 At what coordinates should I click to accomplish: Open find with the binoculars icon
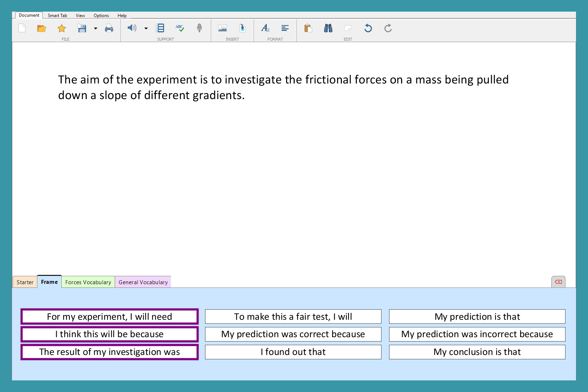328,28
